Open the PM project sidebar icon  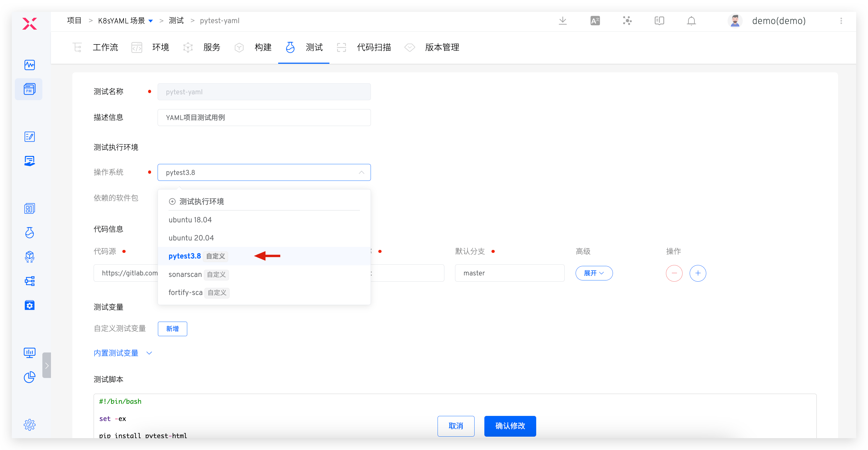point(29,89)
